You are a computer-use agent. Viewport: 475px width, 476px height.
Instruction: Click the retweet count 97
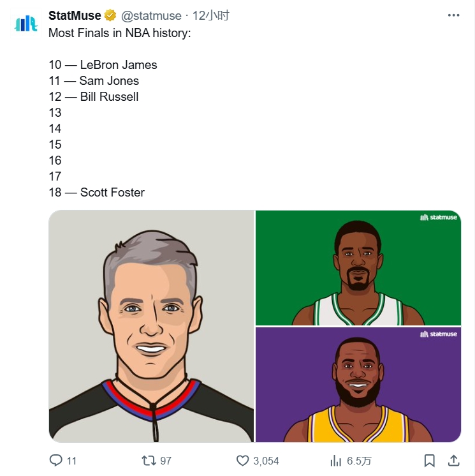166,461
